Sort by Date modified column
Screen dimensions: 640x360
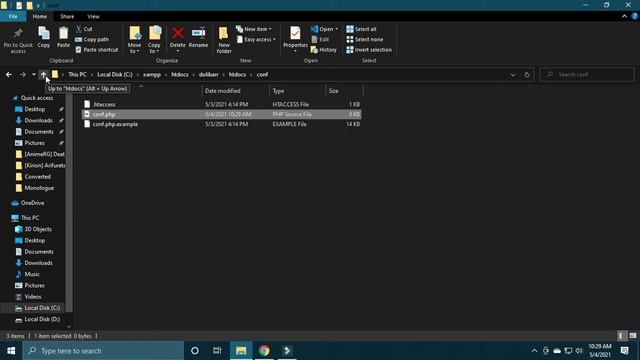point(235,91)
